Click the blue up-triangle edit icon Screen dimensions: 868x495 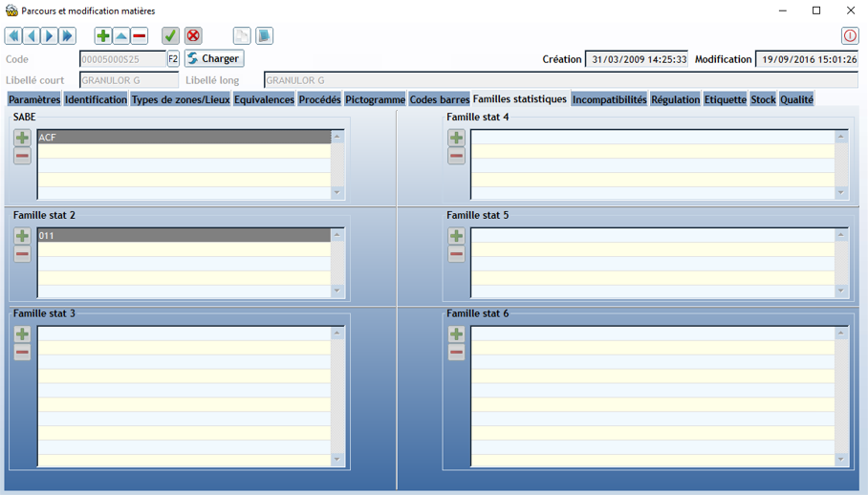pos(121,36)
